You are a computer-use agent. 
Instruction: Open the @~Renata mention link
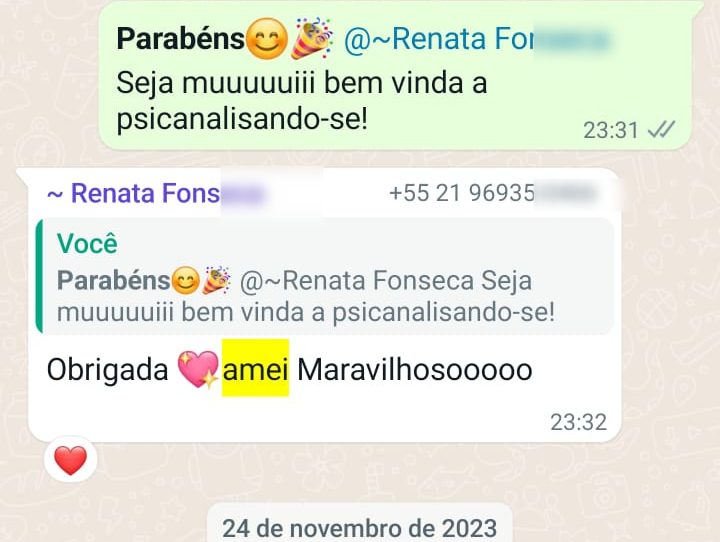coord(476,39)
